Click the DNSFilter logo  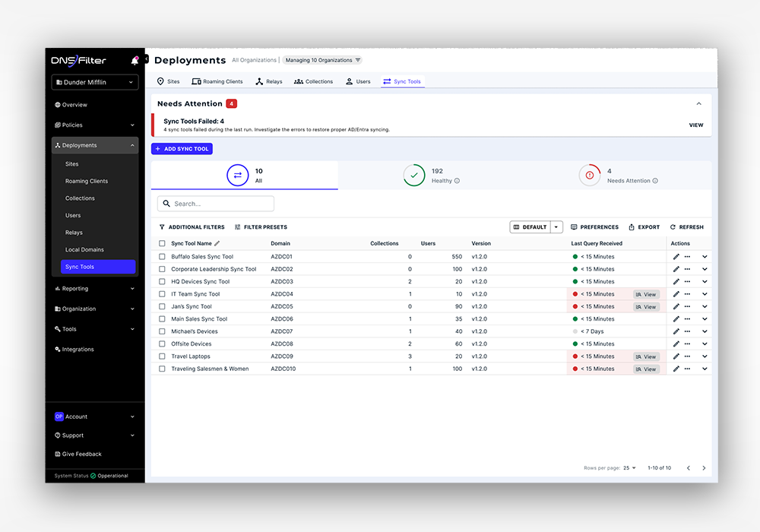point(78,61)
